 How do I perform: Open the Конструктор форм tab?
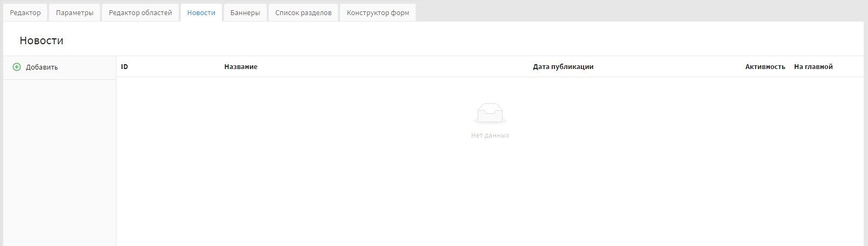(x=378, y=13)
